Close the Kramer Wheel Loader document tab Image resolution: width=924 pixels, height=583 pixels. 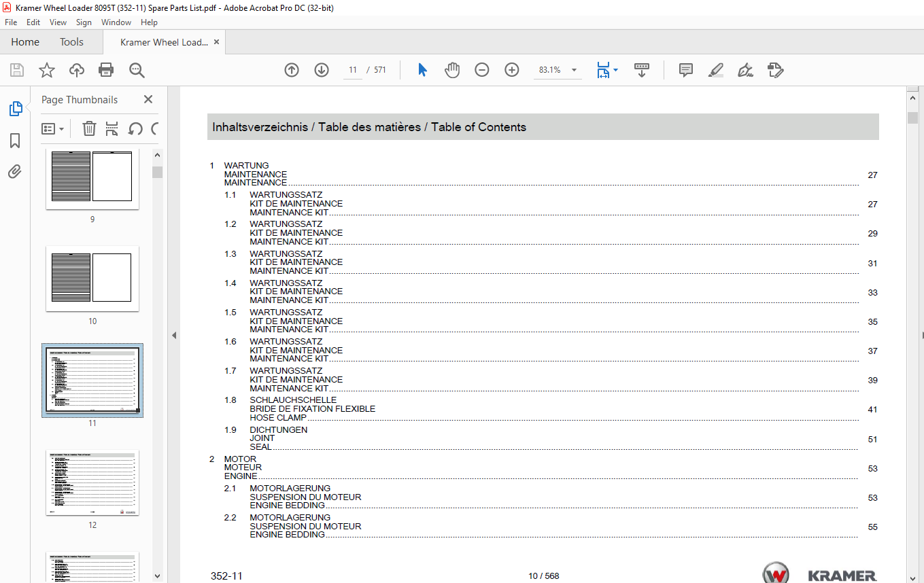pyautogui.click(x=217, y=42)
